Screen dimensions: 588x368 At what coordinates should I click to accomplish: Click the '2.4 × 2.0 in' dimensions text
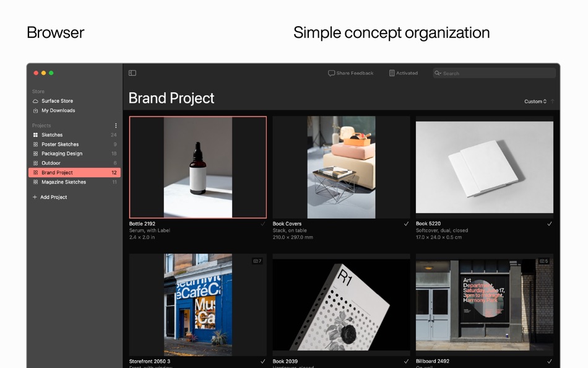pyautogui.click(x=142, y=237)
